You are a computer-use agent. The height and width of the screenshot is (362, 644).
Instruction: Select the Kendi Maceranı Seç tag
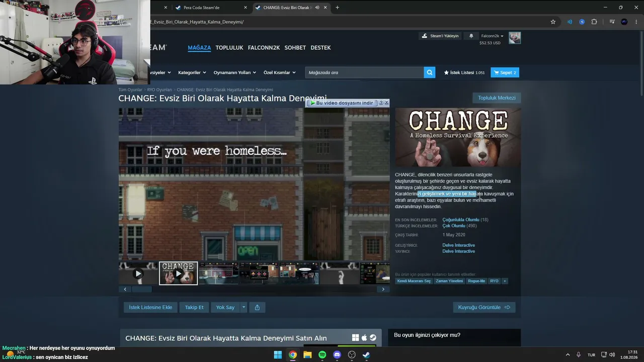[414, 281]
